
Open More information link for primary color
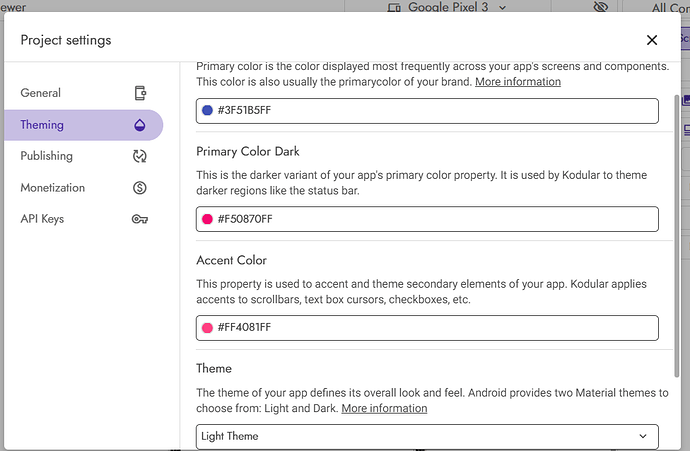click(x=517, y=82)
